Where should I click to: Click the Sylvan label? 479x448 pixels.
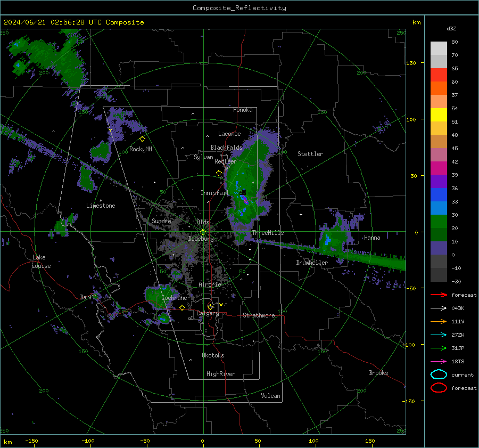pyautogui.click(x=203, y=157)
